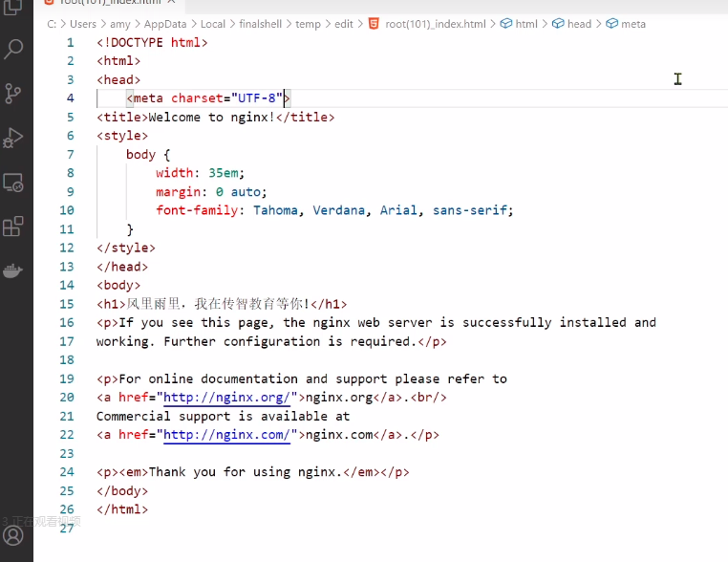Image resolution: width=728 pixels, height=562 pixels.
Task: Select the AppData breadcrumb segment
Action: pos(165,24)
